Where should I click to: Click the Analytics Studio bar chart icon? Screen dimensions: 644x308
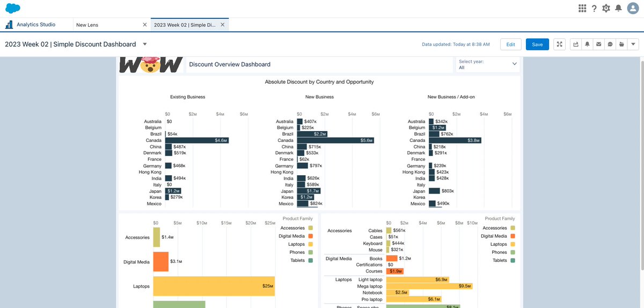[x=9, y=25]
